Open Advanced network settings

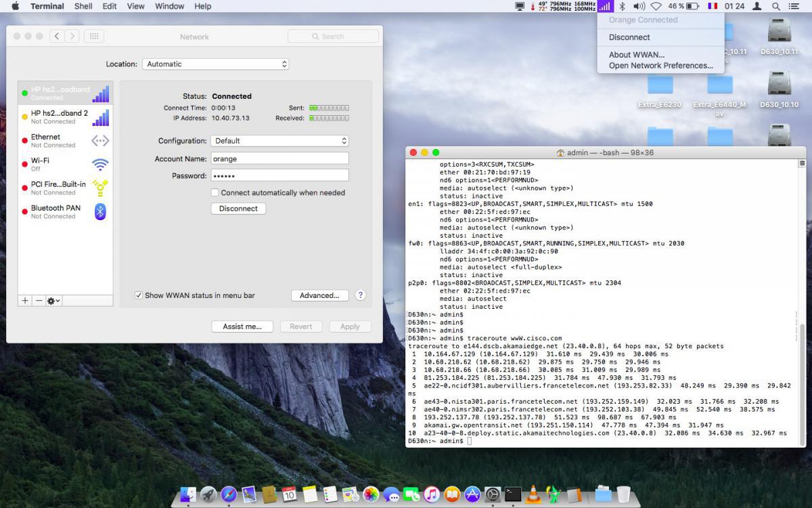pyautogui.click(x=319, y=295)
